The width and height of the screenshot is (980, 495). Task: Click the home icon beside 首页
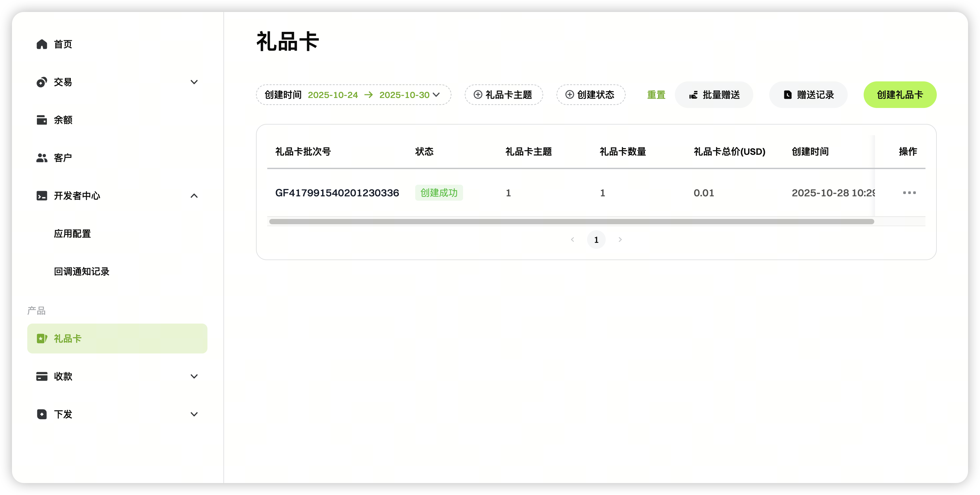tap(42, 44)
